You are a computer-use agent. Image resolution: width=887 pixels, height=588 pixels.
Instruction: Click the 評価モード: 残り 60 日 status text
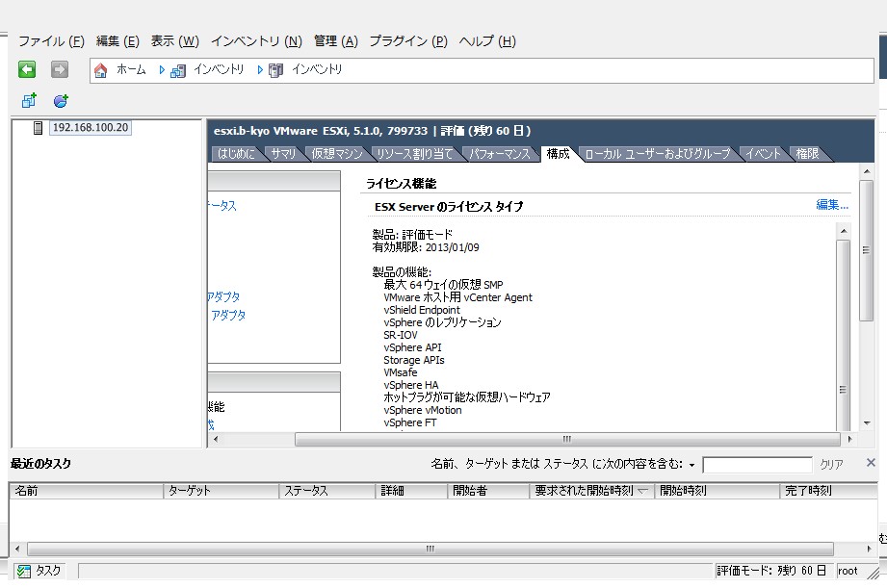pos(771,571)
